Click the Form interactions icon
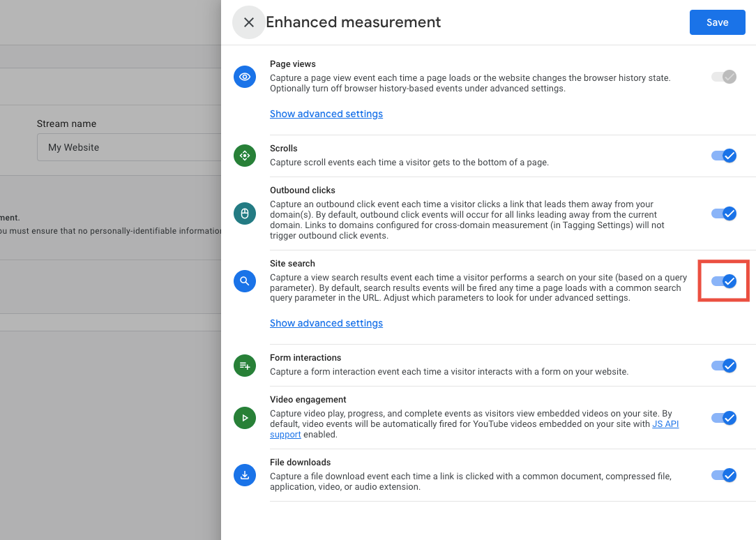Screen dimensions: 756x540 245,366
